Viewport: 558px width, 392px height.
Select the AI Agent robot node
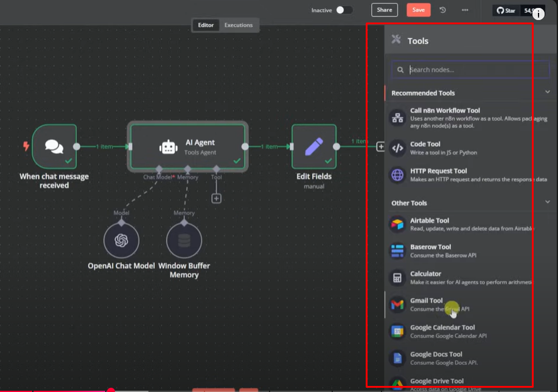pyautogui.click(x=187, y=146)
